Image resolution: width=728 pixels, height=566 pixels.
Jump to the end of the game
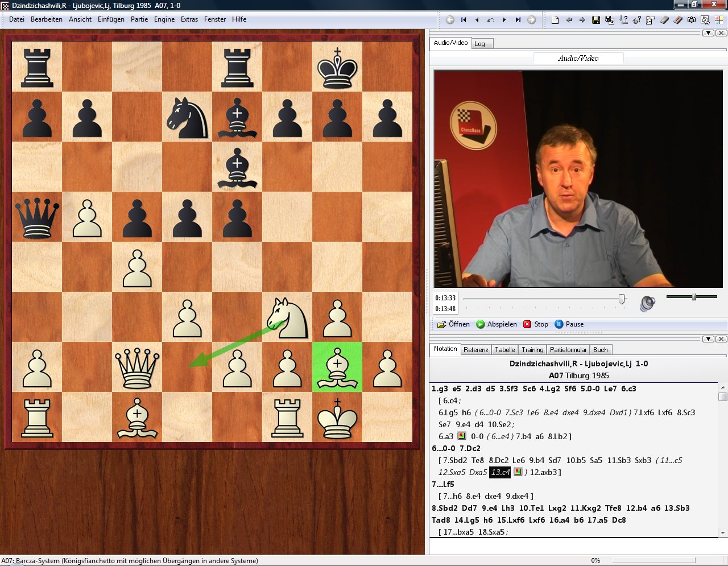[x=518, y=20]
